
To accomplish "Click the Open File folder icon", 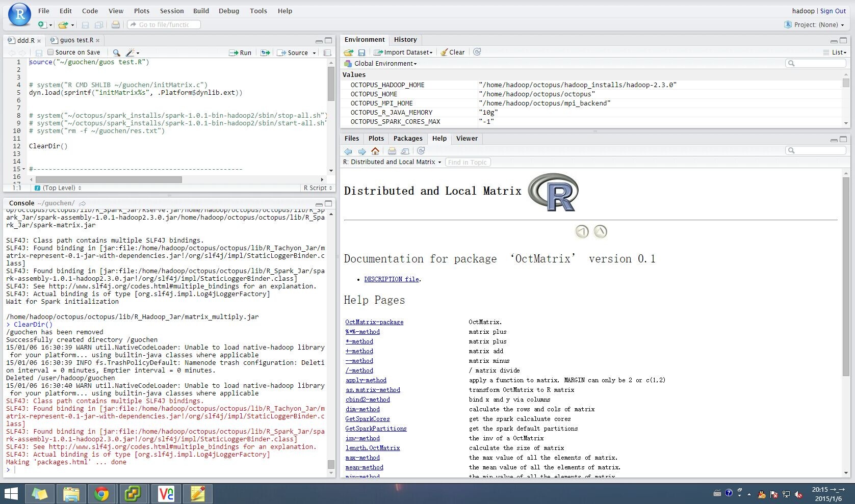I will (63, 24).
